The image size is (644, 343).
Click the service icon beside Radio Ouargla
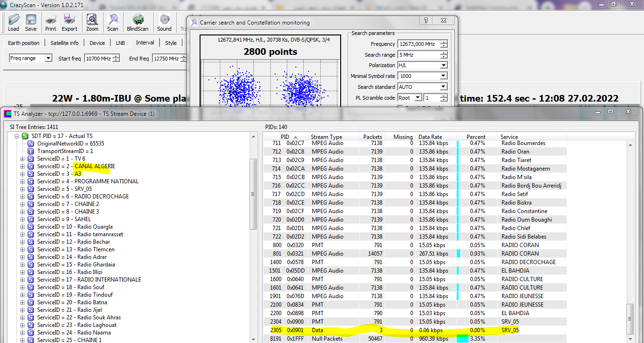(x=31, y=227)
